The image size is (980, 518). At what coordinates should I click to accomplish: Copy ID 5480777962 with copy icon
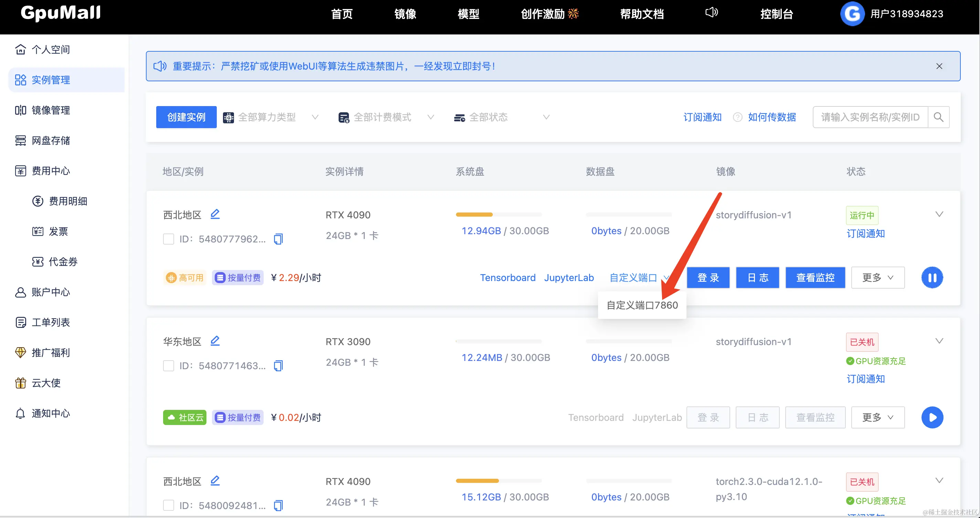pyautogui.click(x=278, y=239)
